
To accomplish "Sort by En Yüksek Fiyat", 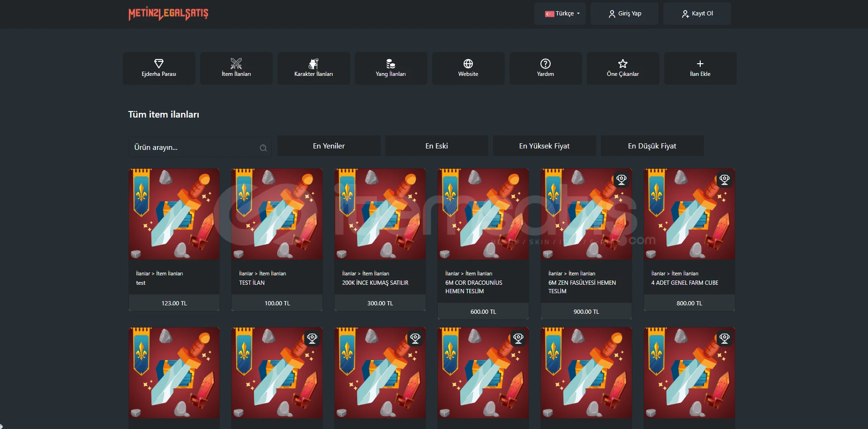I will pos(545,146).
